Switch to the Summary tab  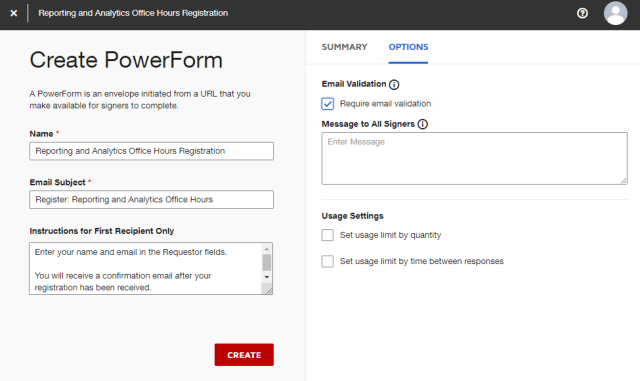(344, 47)
